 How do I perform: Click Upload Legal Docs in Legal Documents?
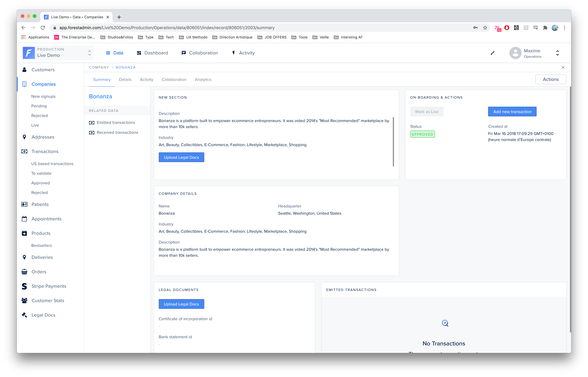point(181,304)
